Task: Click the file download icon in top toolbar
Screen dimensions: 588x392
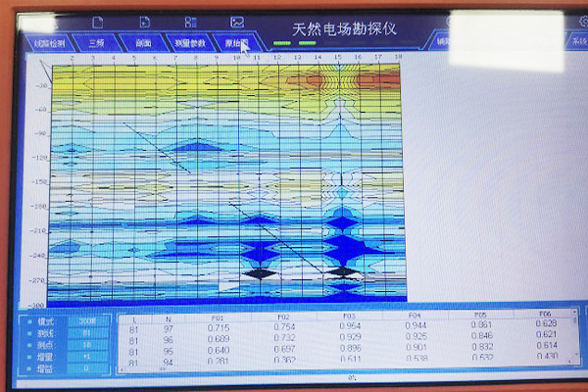Action: point(144,22)
